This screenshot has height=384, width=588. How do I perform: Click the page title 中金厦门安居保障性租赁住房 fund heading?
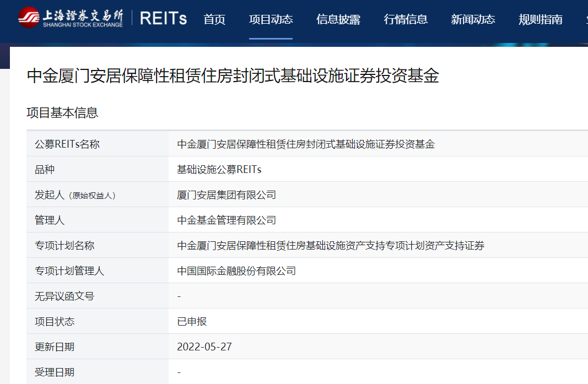point(233,76)
